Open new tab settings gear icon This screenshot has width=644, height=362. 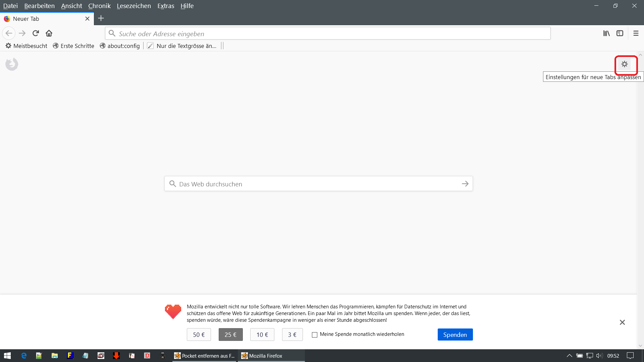[x=624, y=64]
